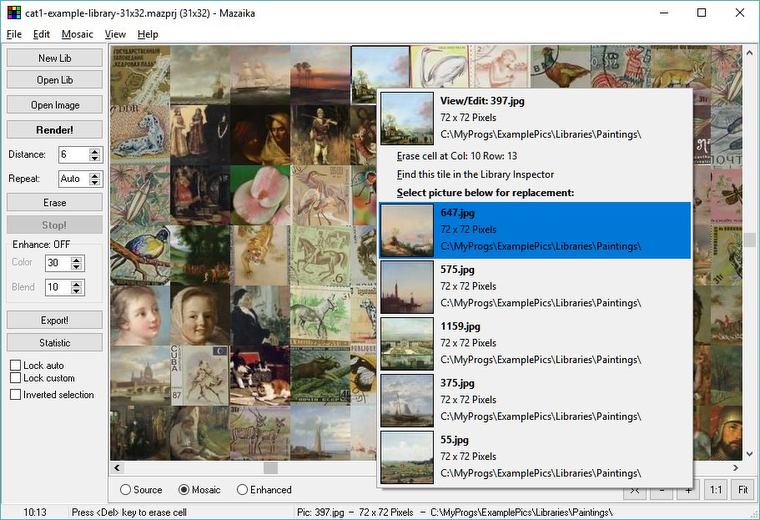This screenshot has height=520, width=760.
Task: Increase Repeat with the up arrow
Action: click(x=95, y=175)
